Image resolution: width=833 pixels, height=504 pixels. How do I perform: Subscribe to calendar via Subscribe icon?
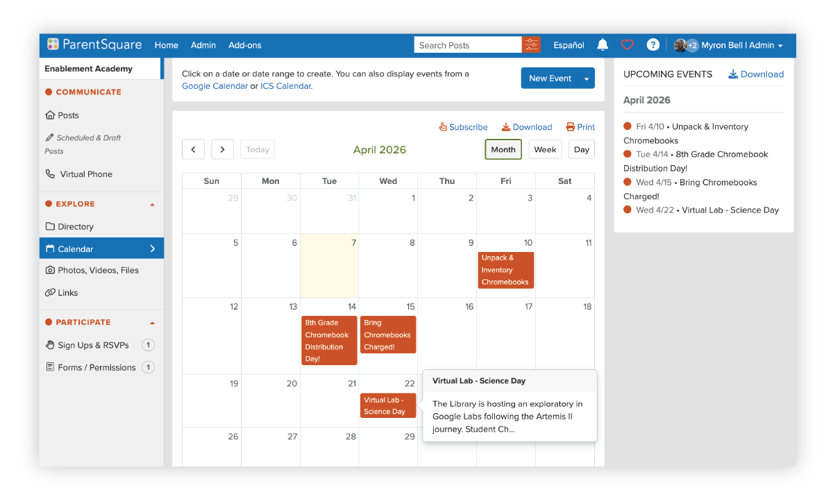click(x=463, y=127)
